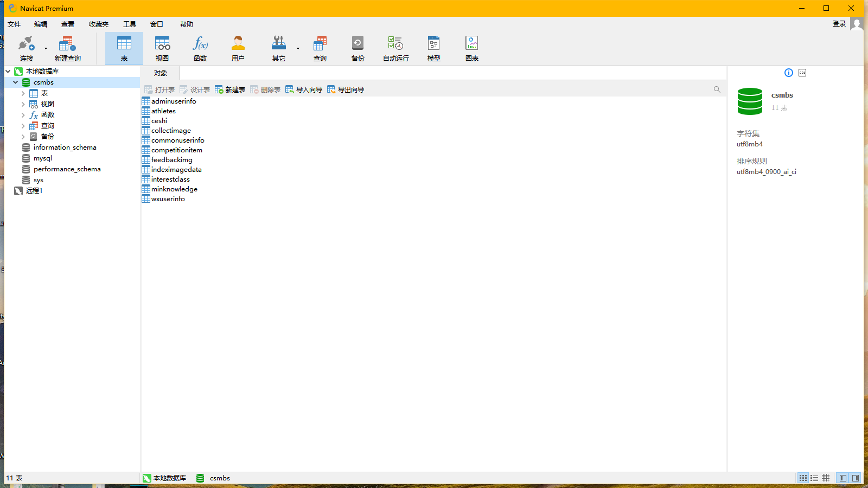Select the mysql database in the tree
868x488 pixels.
[x=42, y=158]
